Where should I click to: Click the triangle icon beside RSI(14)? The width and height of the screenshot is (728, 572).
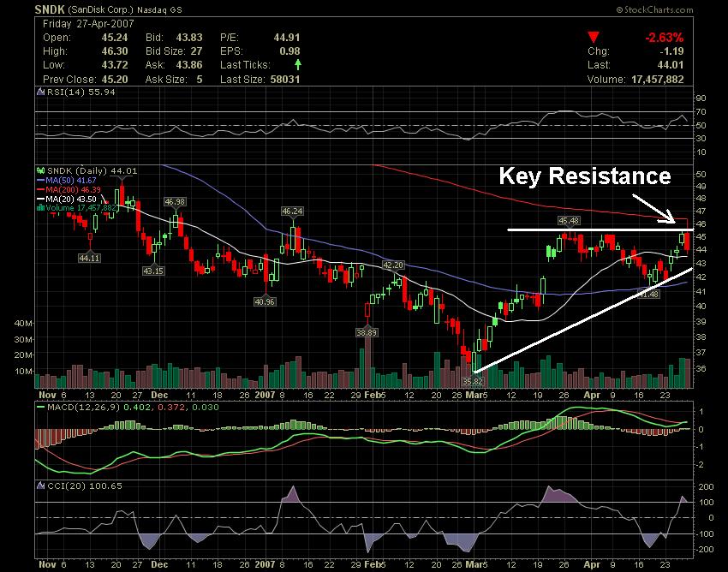pos(41,92)
